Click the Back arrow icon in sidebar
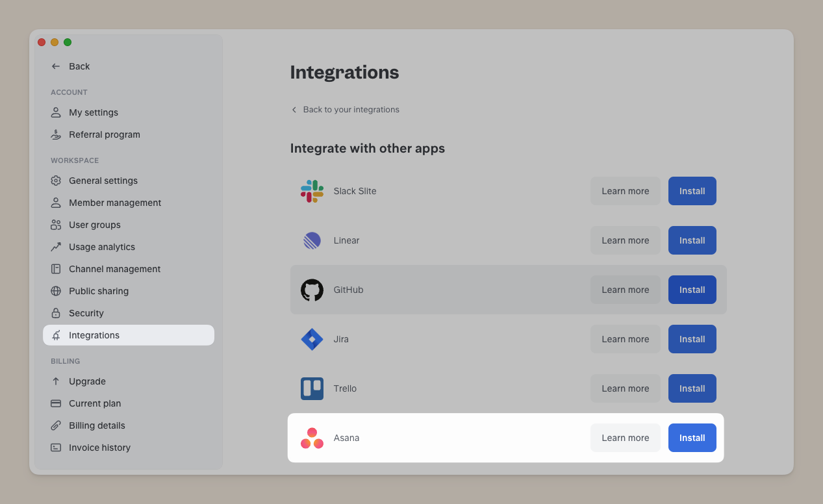The width and height of the screenshot is (823, 504). pos(56,66)
